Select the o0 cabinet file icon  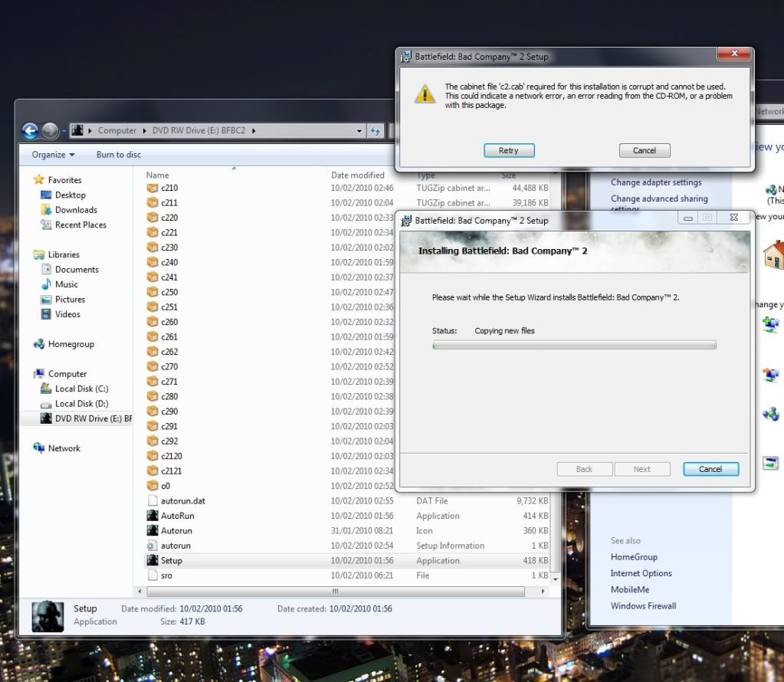[153, 486]
